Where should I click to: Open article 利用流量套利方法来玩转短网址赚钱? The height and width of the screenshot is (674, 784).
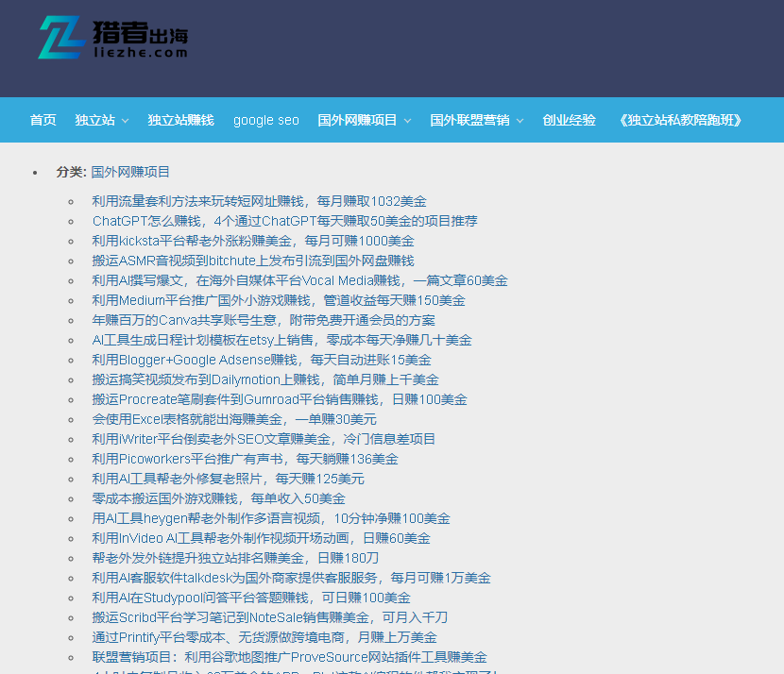(x=259, y=201)
